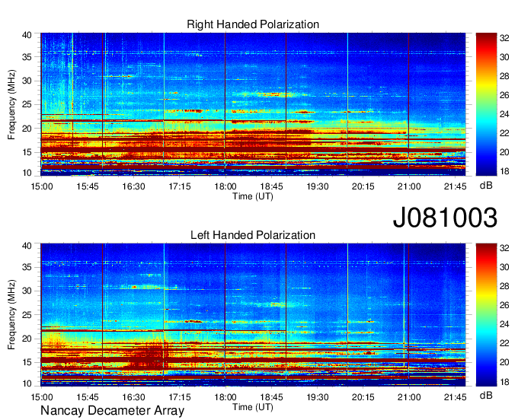Click the 22 value on lower colorbar
The height and width of the screenshot is (420, 518).
[x=504, y=343]
